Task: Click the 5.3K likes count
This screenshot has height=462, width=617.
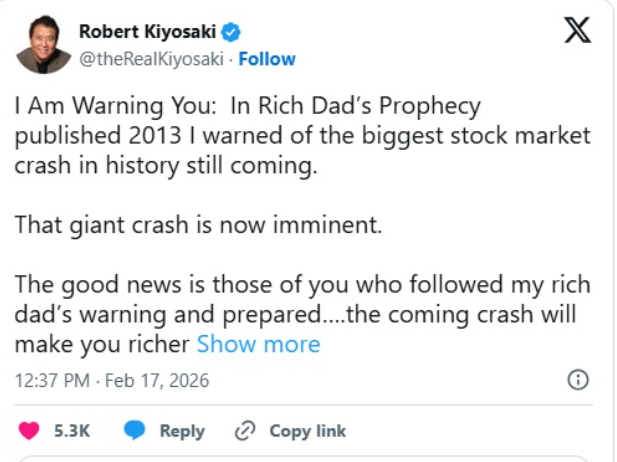Action: click(x=72, y=431)
